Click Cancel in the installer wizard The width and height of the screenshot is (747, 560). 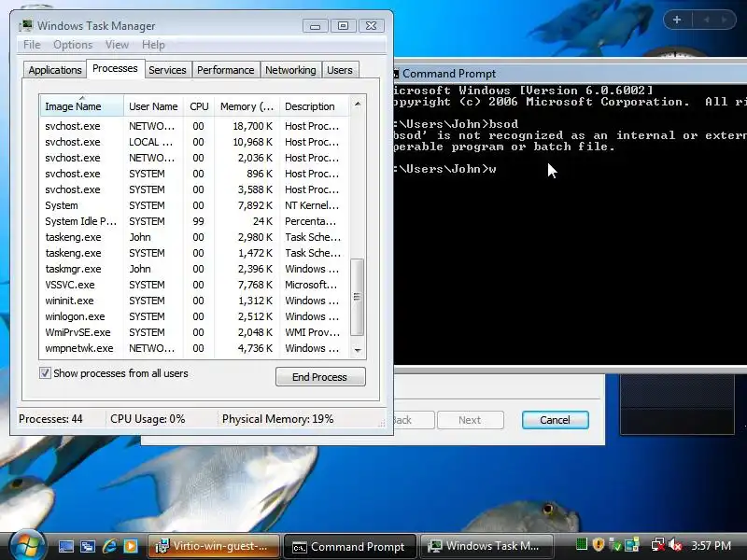point(555,420)
